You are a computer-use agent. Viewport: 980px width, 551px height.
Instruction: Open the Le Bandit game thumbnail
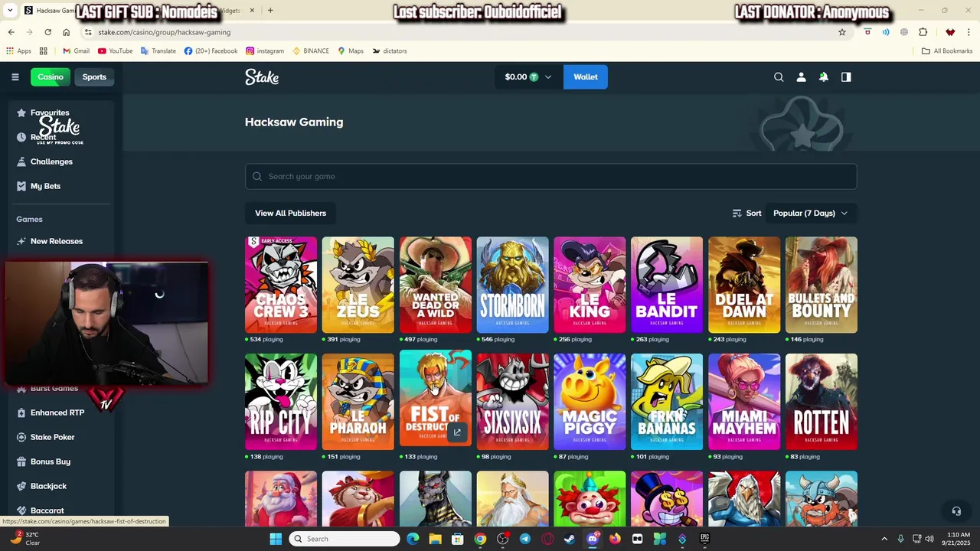click(x=667, y=285)
